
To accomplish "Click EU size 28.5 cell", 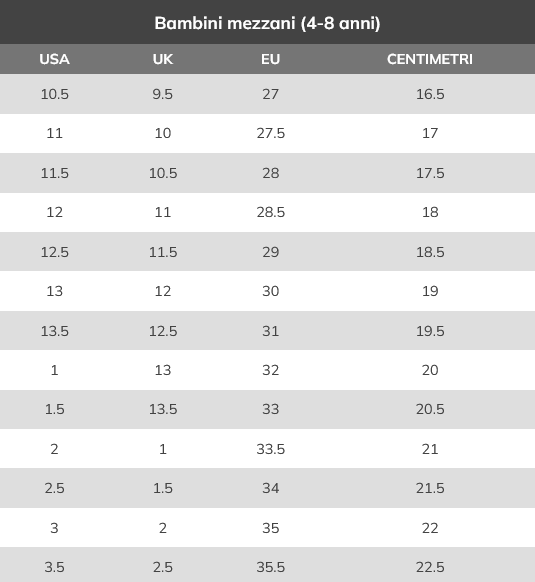I will (271, 212).
